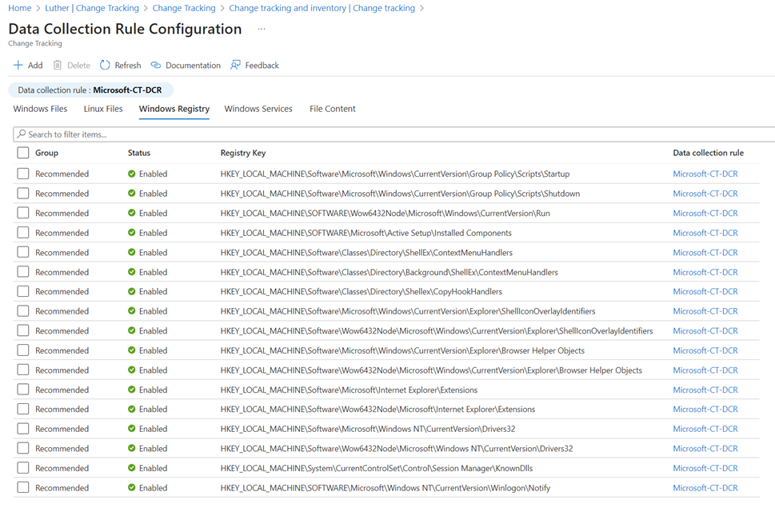Click the Feedback icon
The width and height of the screenshot is (775, 532).
click(235, 66)
